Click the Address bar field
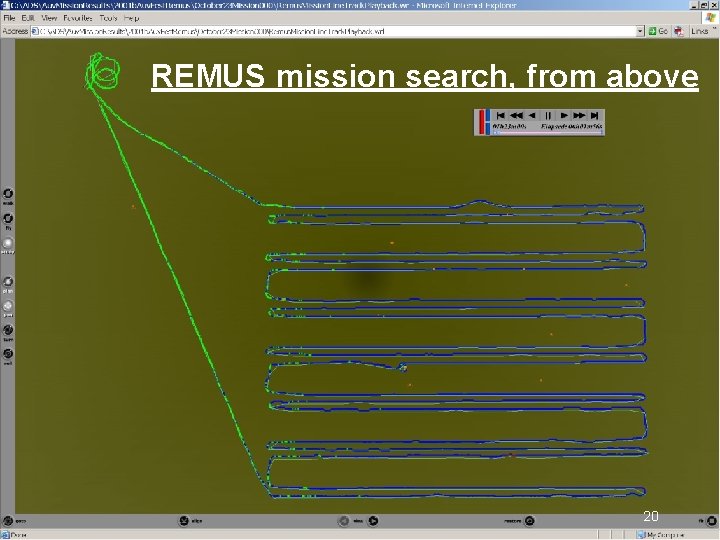The height and width of the screenshot is (540, 720). pyautogui.click(x=338, y=31)
